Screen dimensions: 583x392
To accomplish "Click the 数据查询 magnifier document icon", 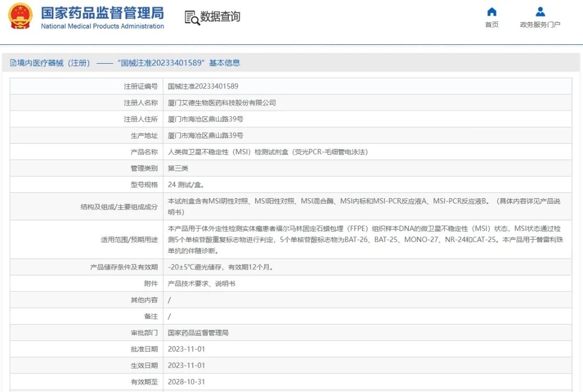I will coord(192,17).
